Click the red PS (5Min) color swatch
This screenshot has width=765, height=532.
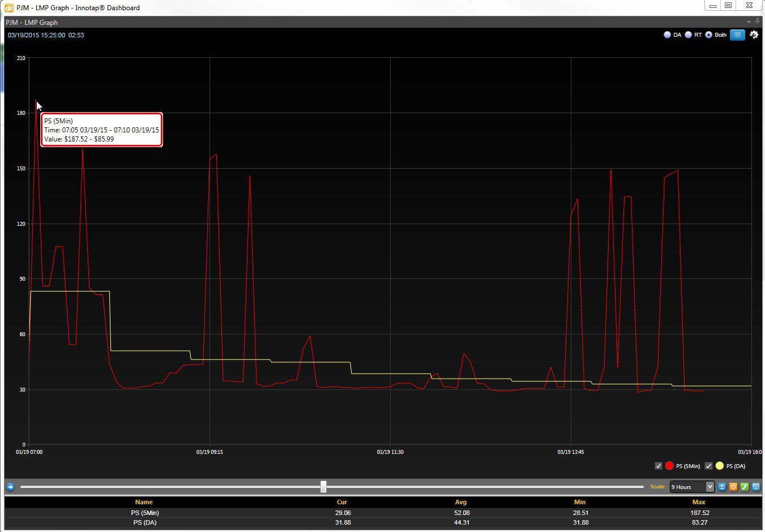coord(669,466)
